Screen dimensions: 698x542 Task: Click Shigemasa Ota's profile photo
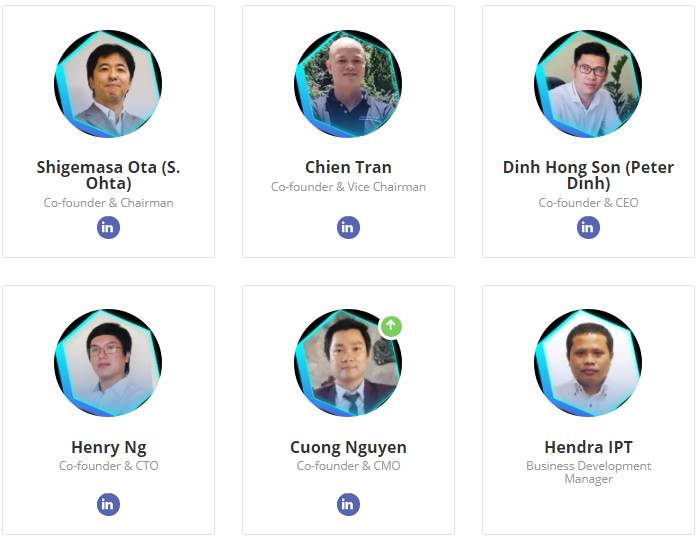tap(108, 84)
